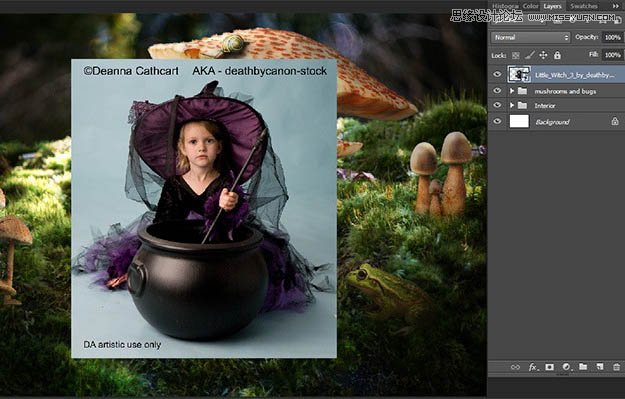Click the link layers icon
This screenshot has height=399, width=625.
click(515, 367)
